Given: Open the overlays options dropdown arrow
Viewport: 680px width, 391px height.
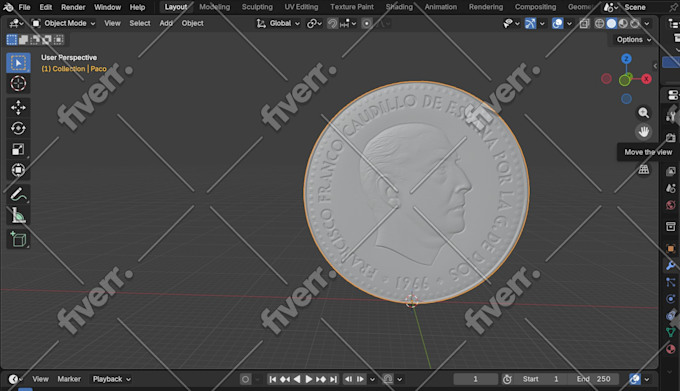Looking at the screenshot, I should coord(569,23).
